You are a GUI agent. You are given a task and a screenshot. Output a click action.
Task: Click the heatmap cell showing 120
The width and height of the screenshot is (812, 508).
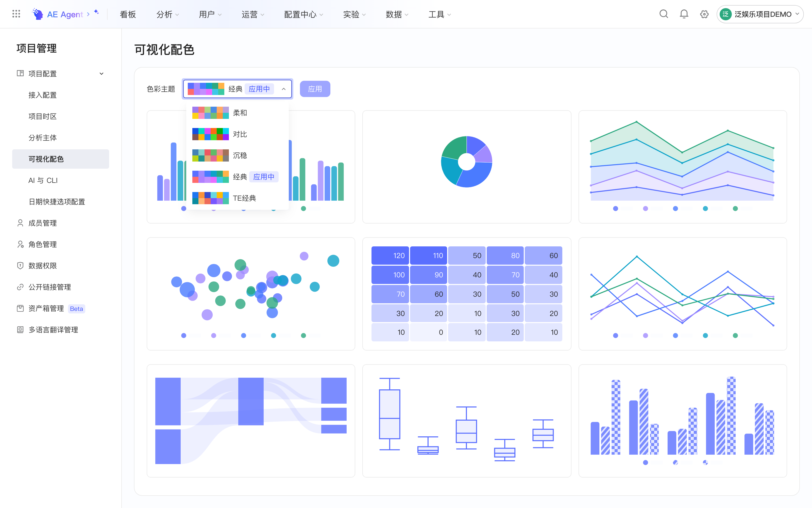(390, 256)
